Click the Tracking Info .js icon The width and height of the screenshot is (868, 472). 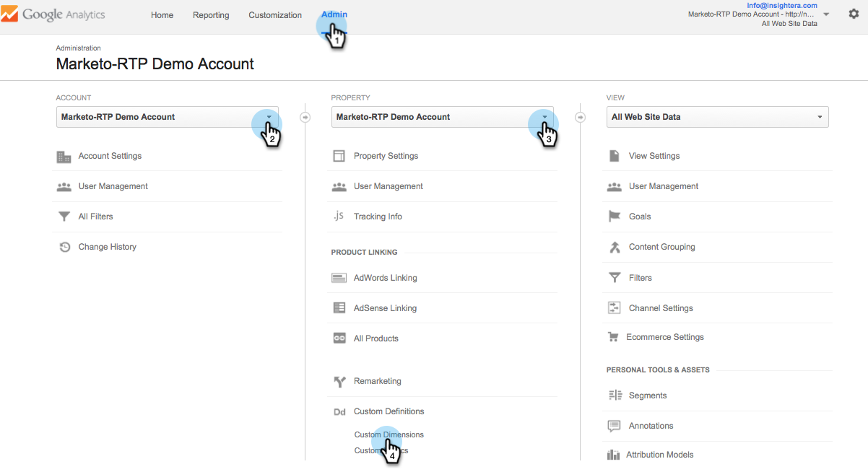point(339,216)
